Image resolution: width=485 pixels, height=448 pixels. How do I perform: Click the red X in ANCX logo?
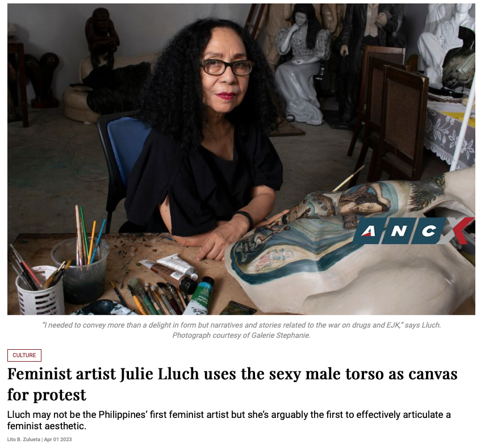coord(458,231)
